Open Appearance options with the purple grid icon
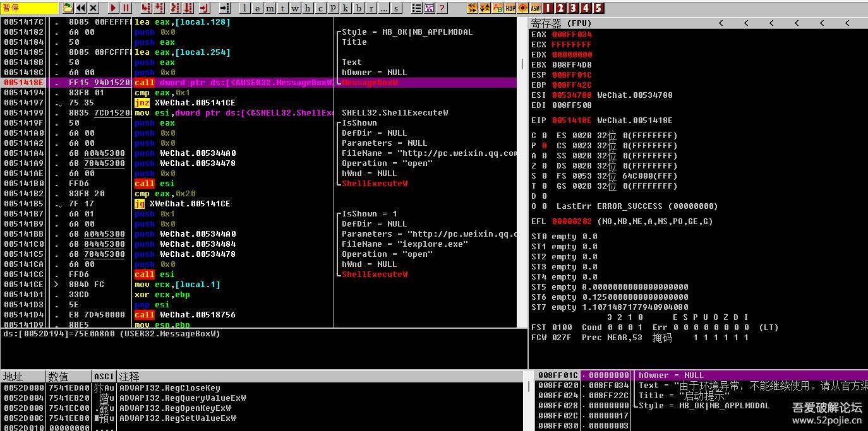 (430, 8)
